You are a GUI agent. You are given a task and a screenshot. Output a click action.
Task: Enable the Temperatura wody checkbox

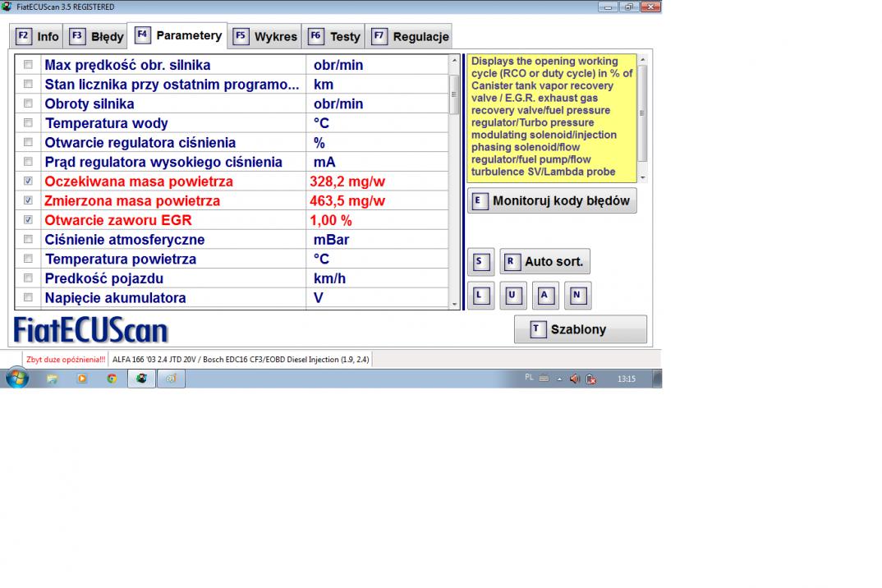(28, 123)
